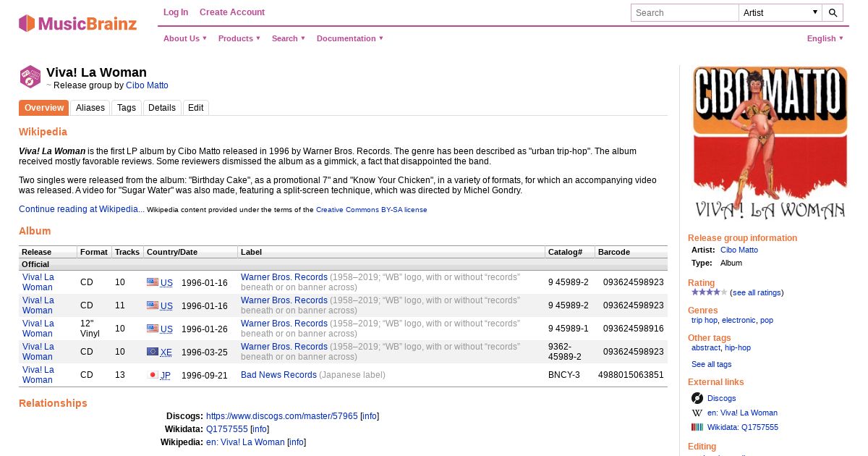Click the info link beside the Discogs URL

(370, 416)
